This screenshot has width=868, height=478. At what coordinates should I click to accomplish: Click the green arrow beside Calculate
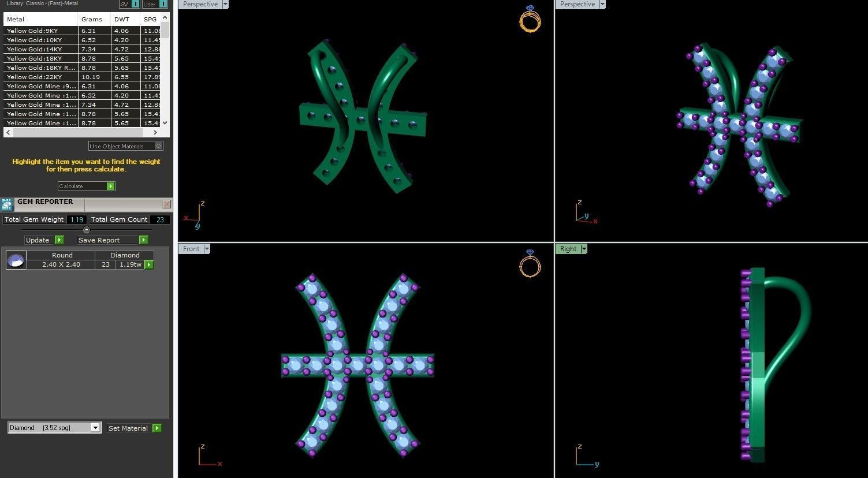click(x=111, y=186)
